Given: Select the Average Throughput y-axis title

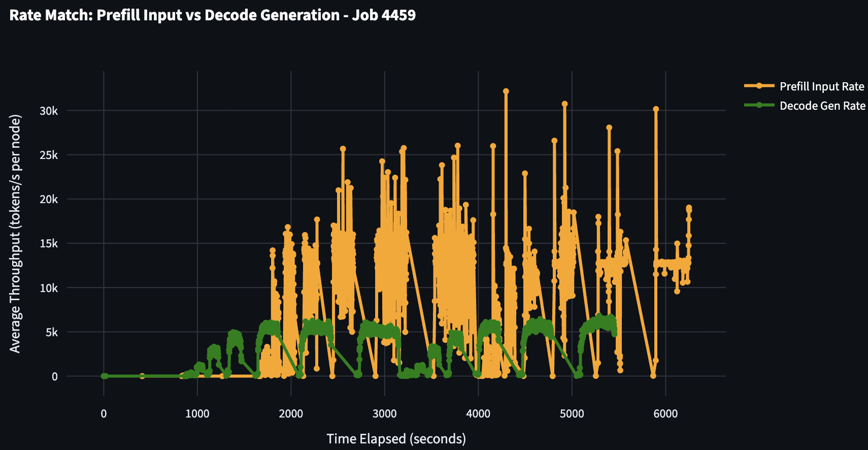Looking at the screenshot, I should (x=15, y=234).
